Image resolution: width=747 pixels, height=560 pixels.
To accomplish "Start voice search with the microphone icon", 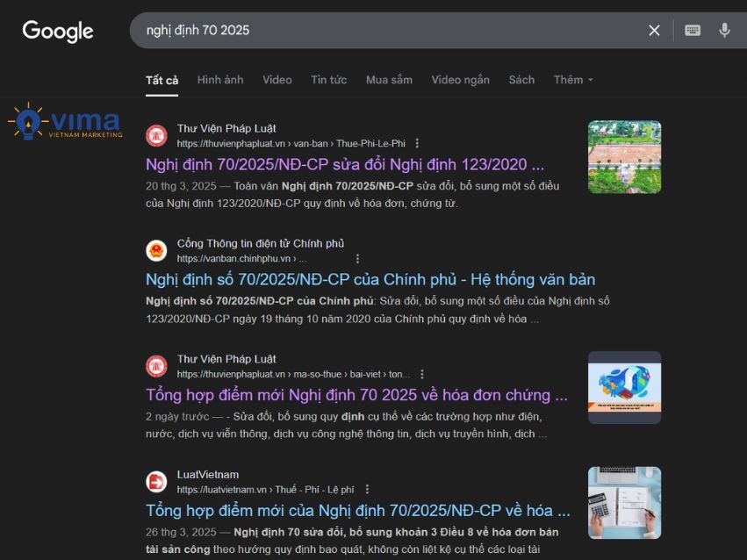I will pyautogui.click(x=724, y=31).
